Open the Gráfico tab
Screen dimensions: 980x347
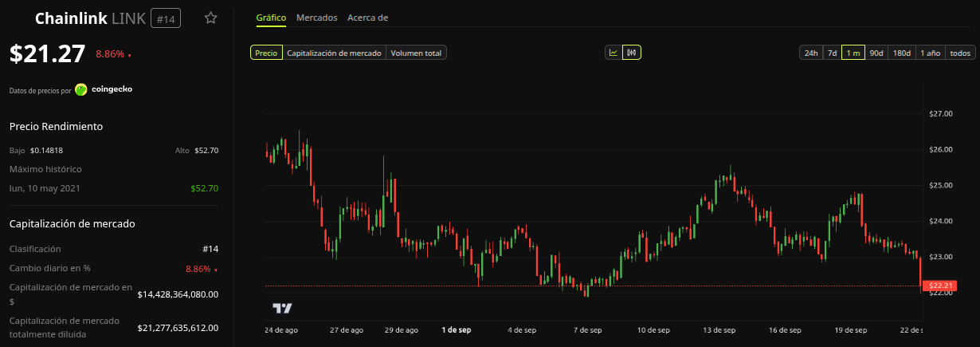[x=271, y=18]
